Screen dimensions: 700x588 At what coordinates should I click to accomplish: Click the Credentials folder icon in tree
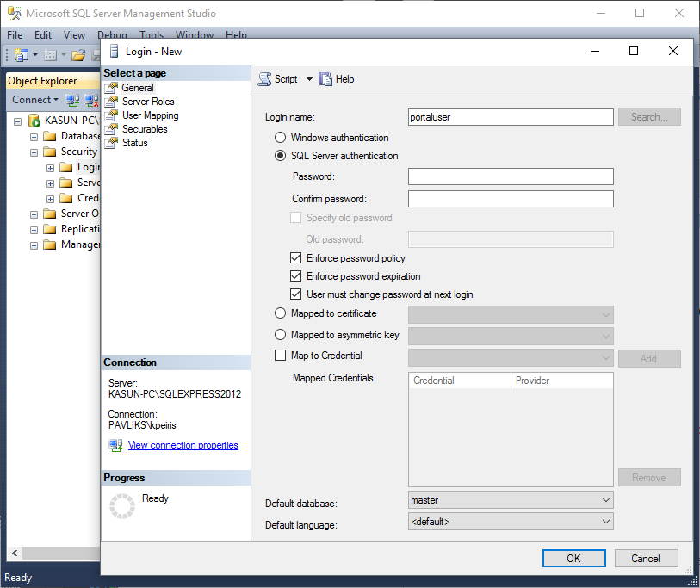pos(65,198)
